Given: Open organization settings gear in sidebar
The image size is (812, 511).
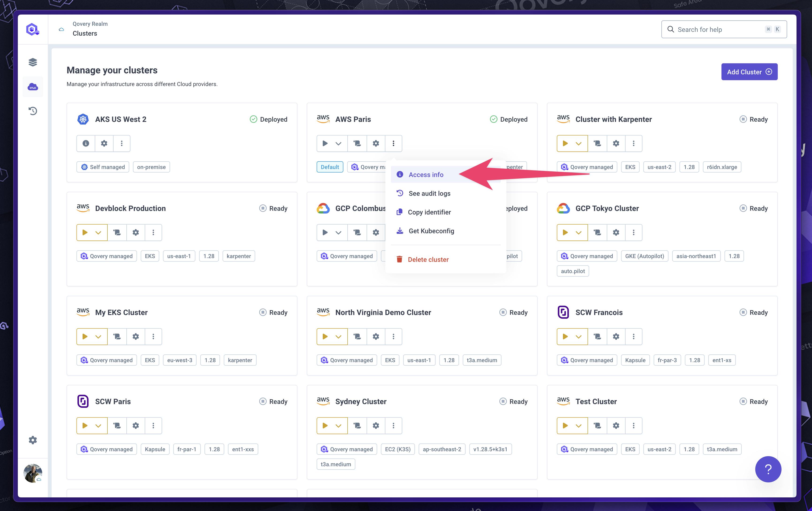Looking at the screenshot, I should tap(33, 440).
